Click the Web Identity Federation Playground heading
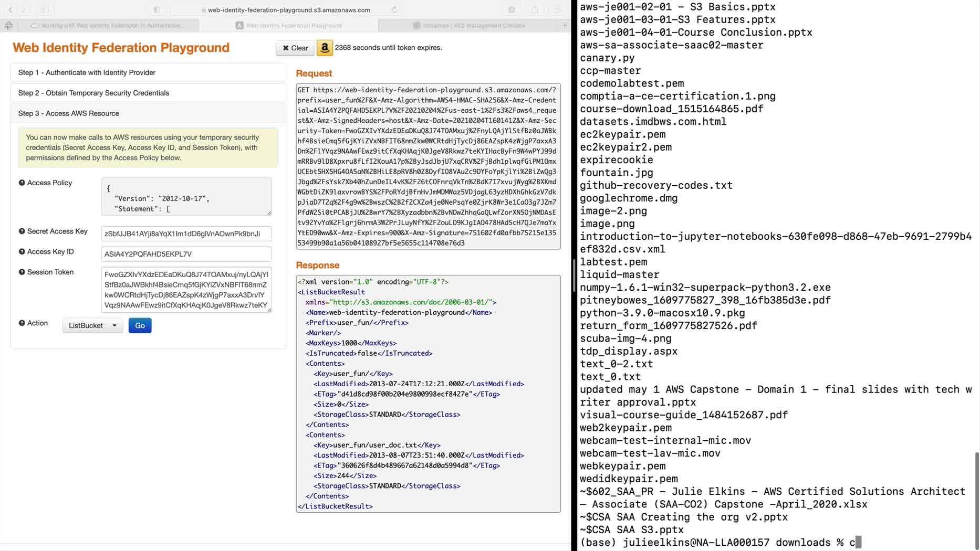Viewport: 980px width, 551px height. 121,48
